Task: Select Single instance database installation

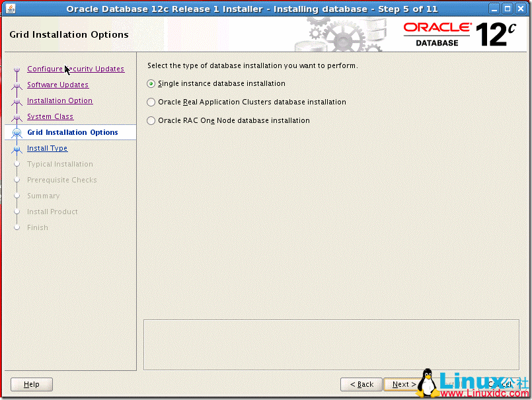Action: [x=151, y=83]
